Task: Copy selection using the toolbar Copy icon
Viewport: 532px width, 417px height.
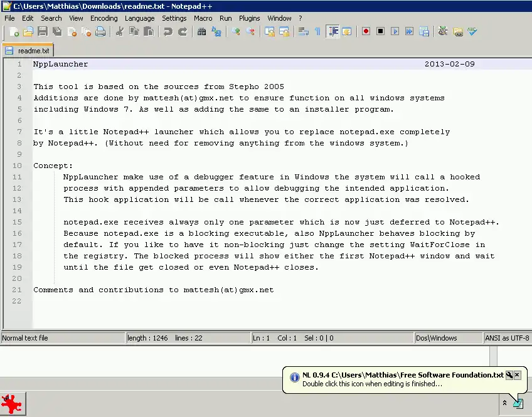Action: tap(134, 31)
